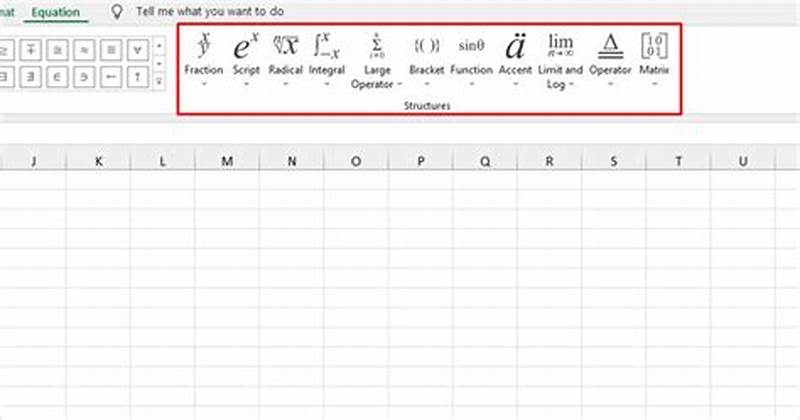The height and width of the screenshot is (420, 800).
Task: Open the Bracket structure gallery
Action: pyautogui.click(x=427, y=59)
